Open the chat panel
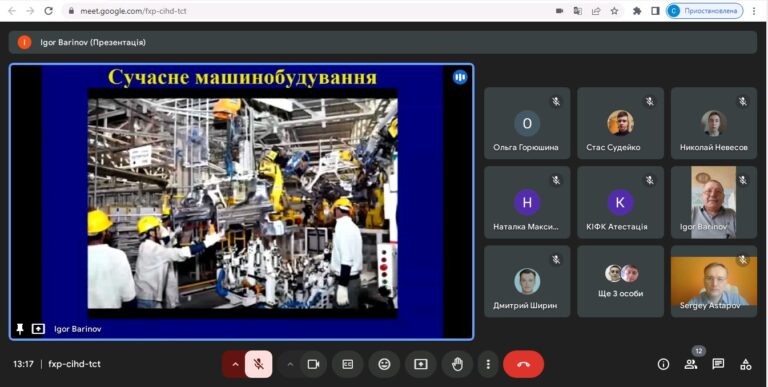768x387 pixels. 718,364
